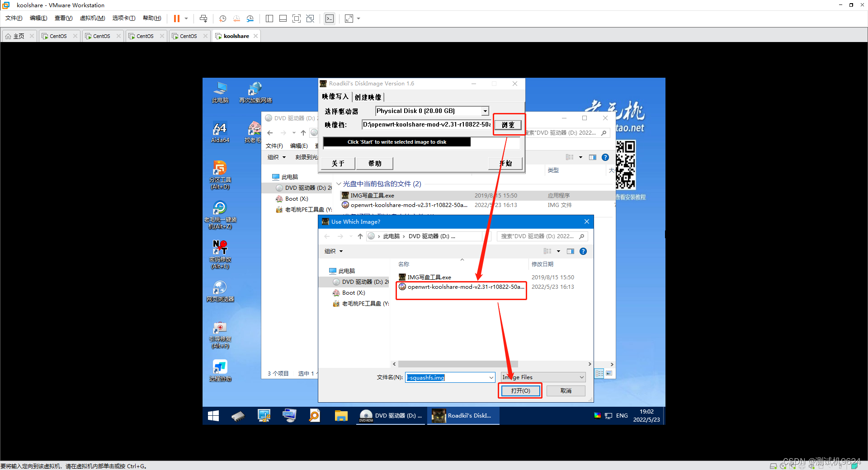Image resolution: width=868 pixels, height=470 pixels.
Task: Open 此电脑 desktop icon
Action: point(220,92)
